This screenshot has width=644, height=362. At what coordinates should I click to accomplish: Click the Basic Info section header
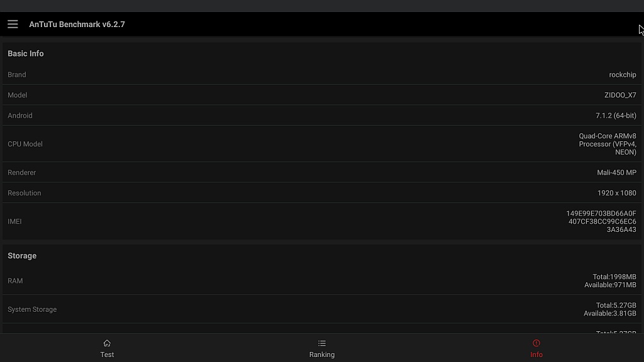(25, 53)
